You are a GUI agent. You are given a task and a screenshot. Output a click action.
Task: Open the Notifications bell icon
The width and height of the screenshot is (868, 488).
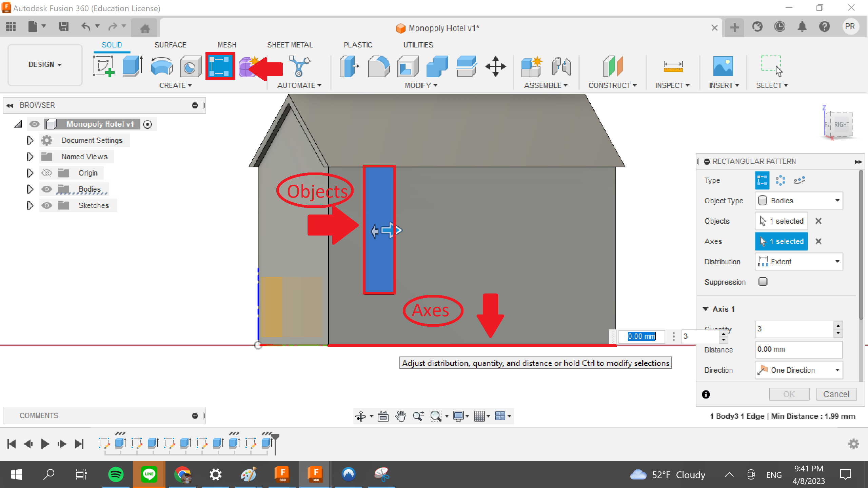(802, 26)
